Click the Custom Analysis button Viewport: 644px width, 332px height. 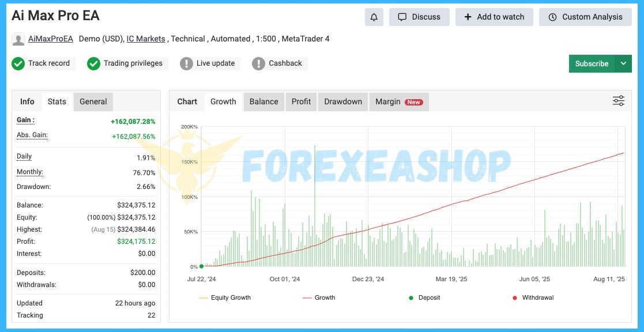[585, 17]
